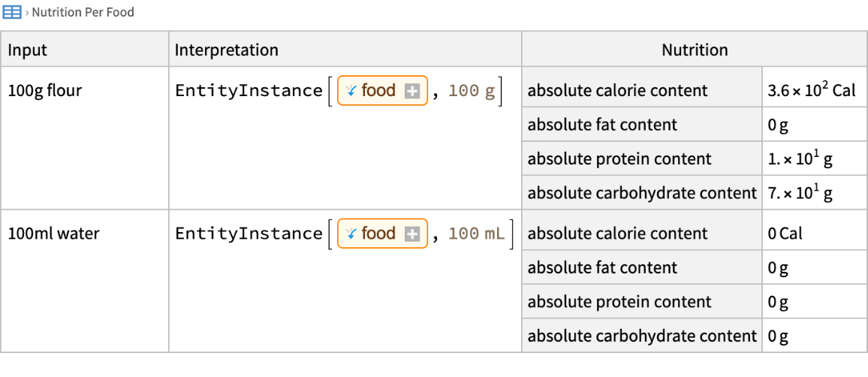Click the bird icon in flour's food badge
Screen dimensions: 868x377
351,91
